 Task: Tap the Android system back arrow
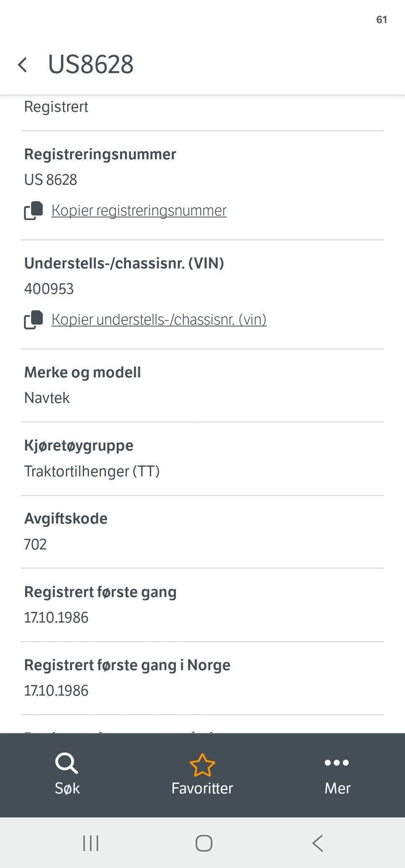coord(317,843)
